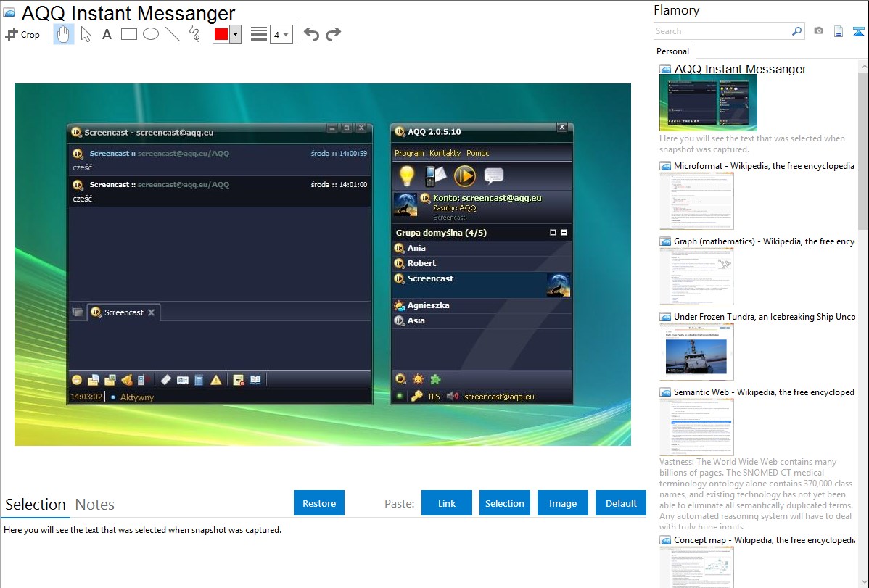Select contact Robert
This screenshot has width=869, height=588.
click(x=482, y=263)
